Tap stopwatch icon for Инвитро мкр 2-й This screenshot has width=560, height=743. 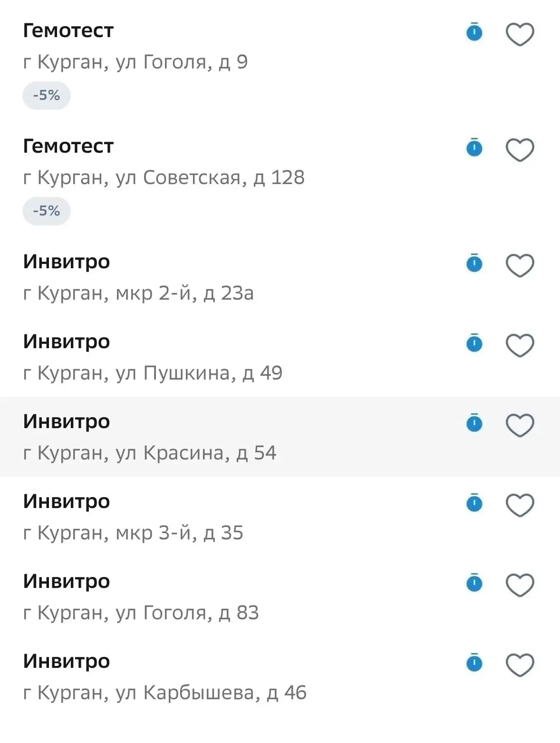pos(474,263)
